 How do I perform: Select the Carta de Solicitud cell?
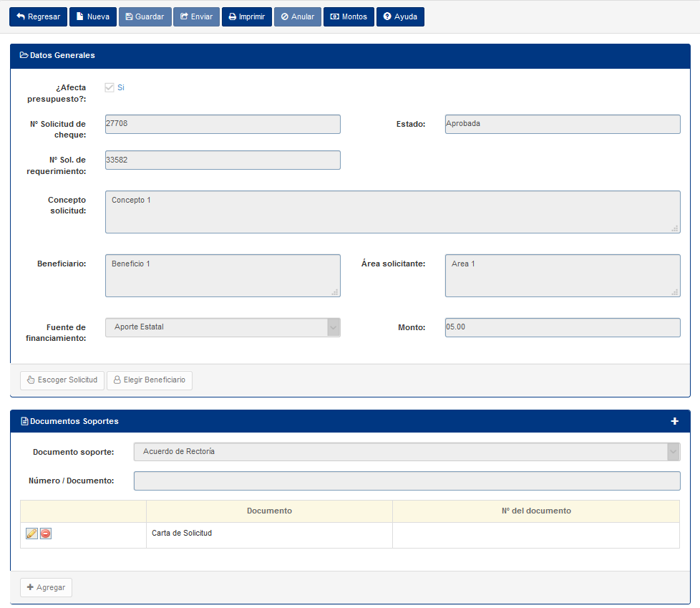pos(269,535)
